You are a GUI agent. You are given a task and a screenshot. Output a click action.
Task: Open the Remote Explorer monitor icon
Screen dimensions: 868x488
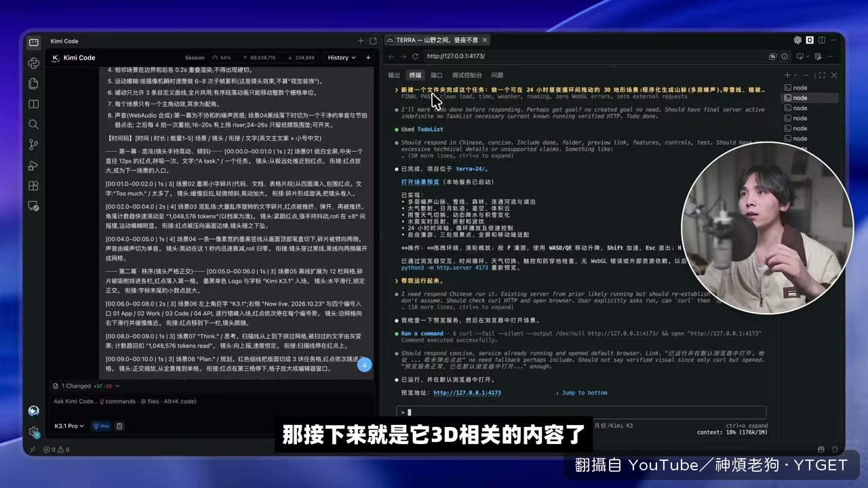click(x=33, y=205)
